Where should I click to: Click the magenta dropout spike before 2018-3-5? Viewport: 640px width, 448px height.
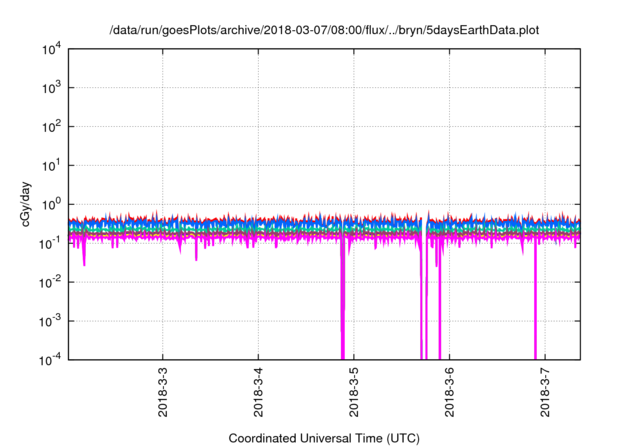click(342, 302)
